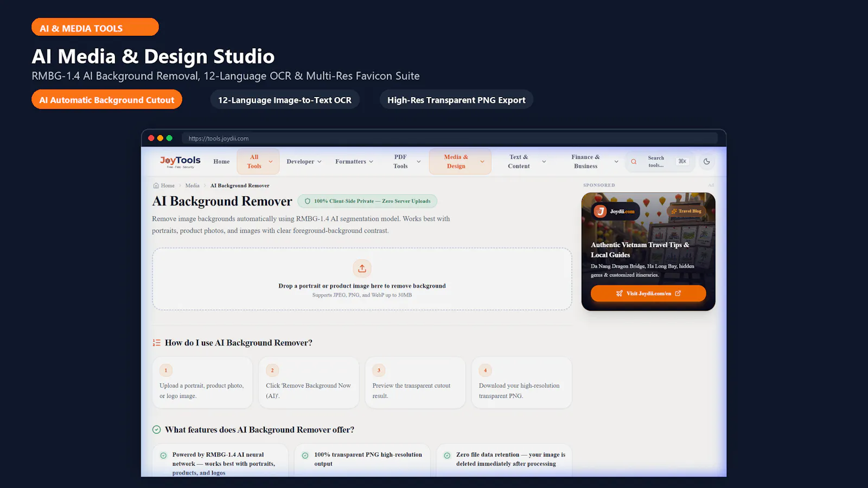868x488 pixels.
Task: Click check icon on RMBG-1.4 feature
Action: tap(163, 455)
